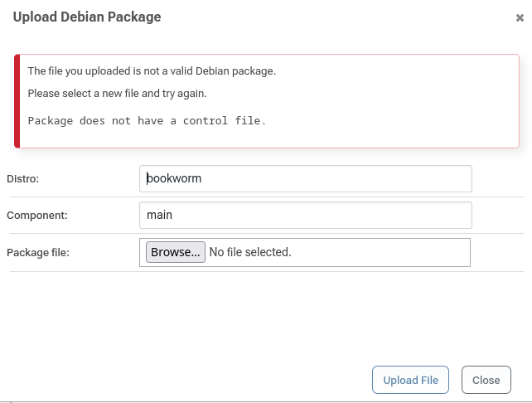Click the 'Package file:' field label

point(38,252)
